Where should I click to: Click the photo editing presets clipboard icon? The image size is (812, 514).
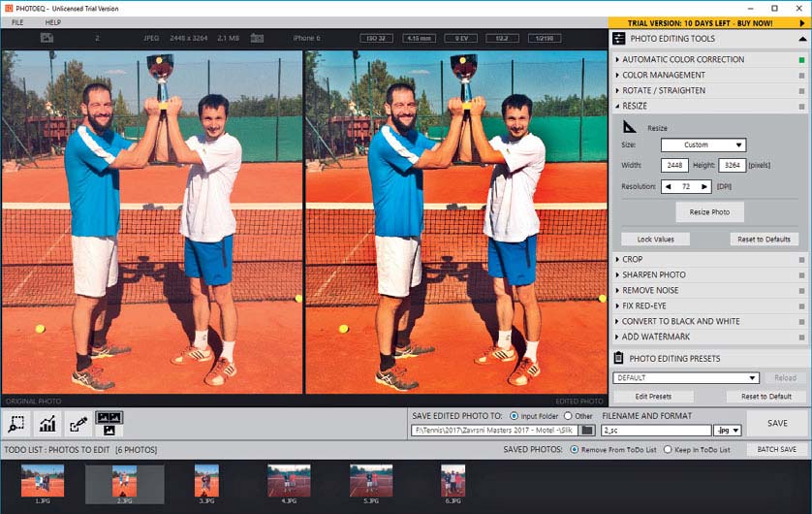point(618,358)
